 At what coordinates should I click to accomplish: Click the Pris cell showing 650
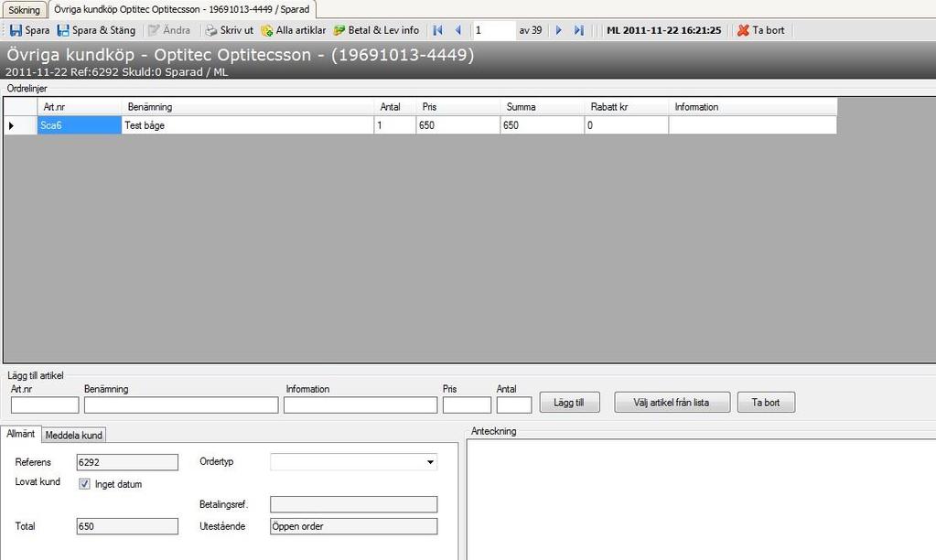(457, 125)
